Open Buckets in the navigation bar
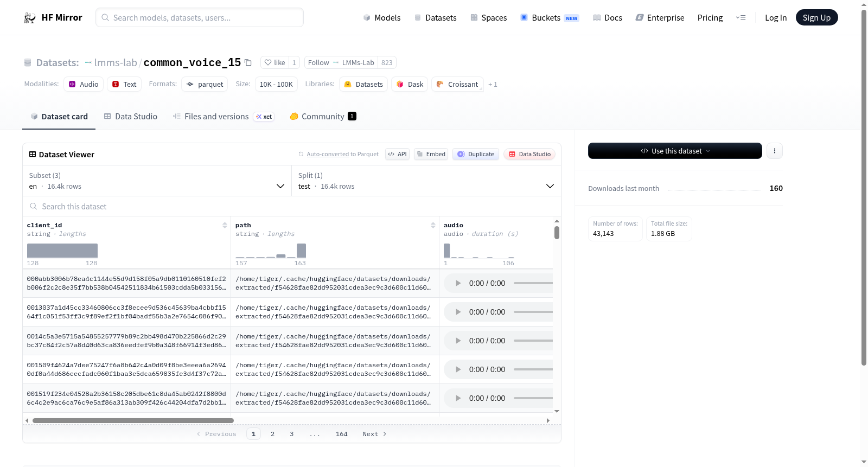 pyautogui.click(x=550, y=18)
